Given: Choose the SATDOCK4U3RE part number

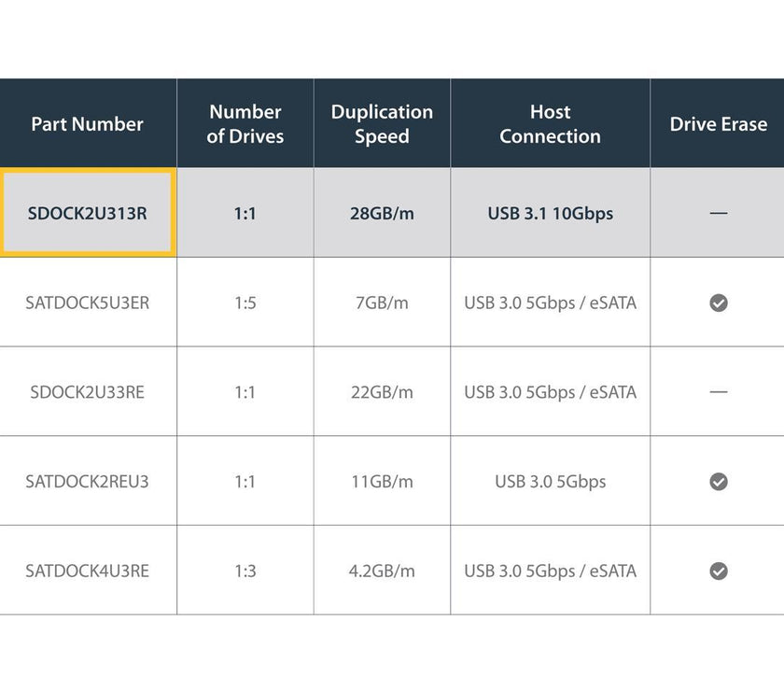Looking at the screenshot, I should tap(88, 571).
